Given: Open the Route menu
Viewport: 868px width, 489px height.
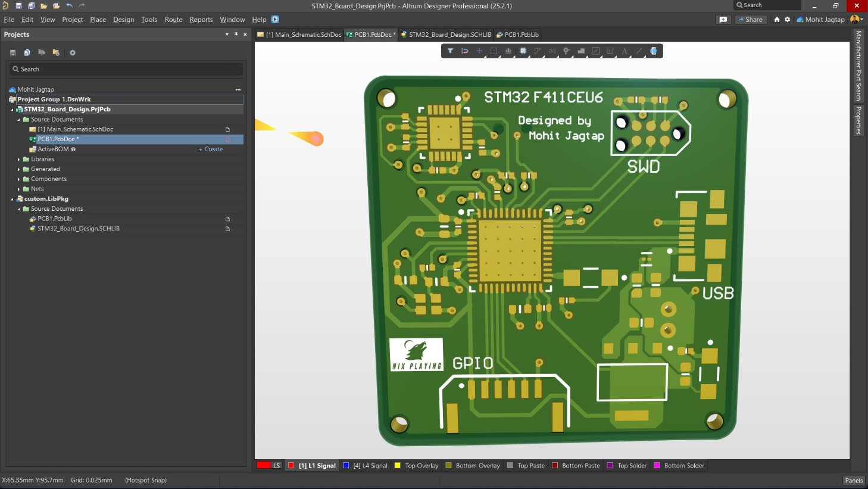Looking at the screenshot, I should [173, 20].
